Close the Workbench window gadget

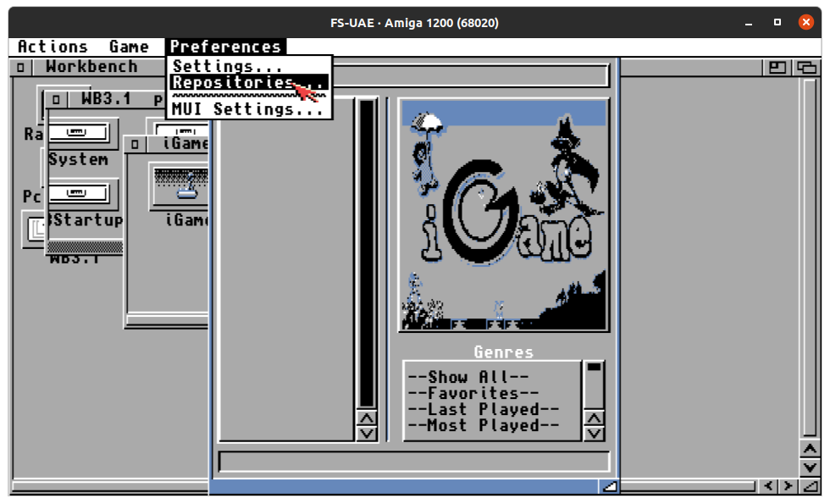coord(20,67)
